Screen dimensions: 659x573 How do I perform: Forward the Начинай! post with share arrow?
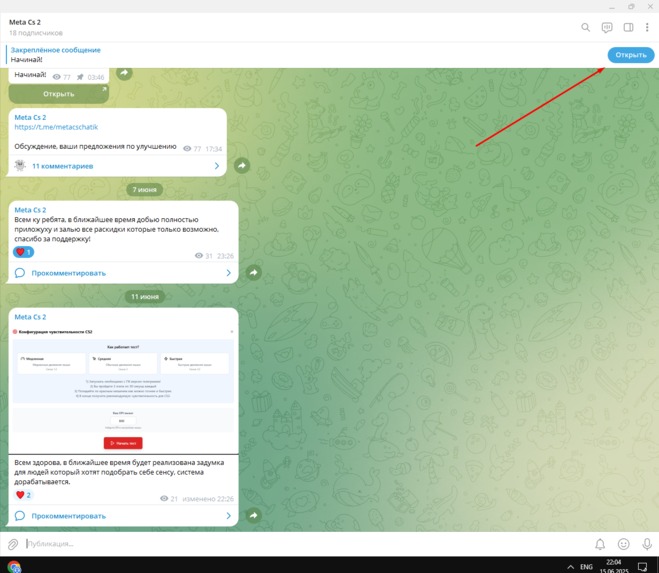pos(124,73)
